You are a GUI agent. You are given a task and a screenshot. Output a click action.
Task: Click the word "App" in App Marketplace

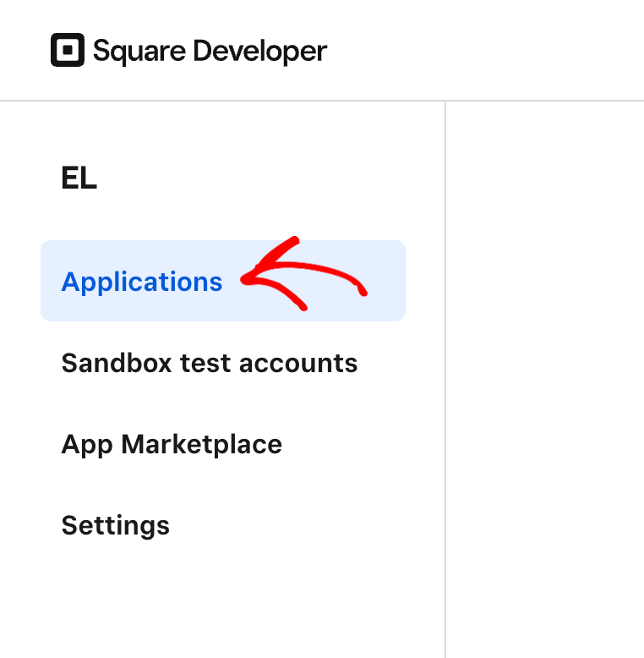tap(85, 445)
